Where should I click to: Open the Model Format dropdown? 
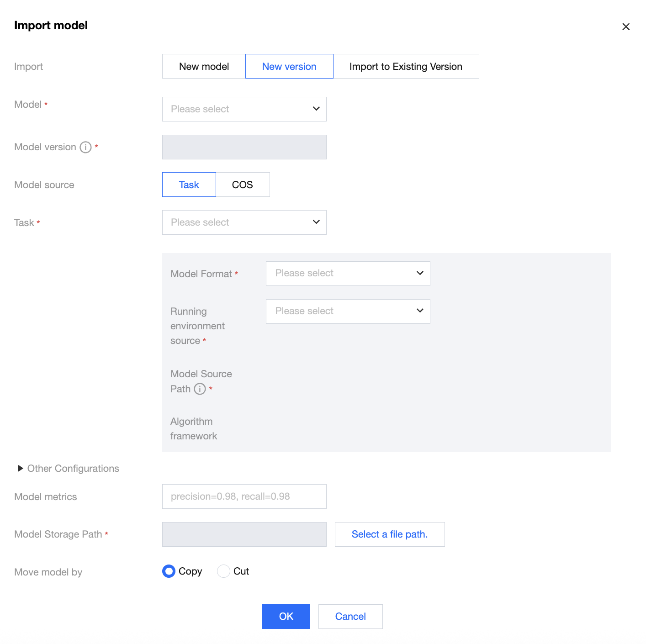click(348, 273)
